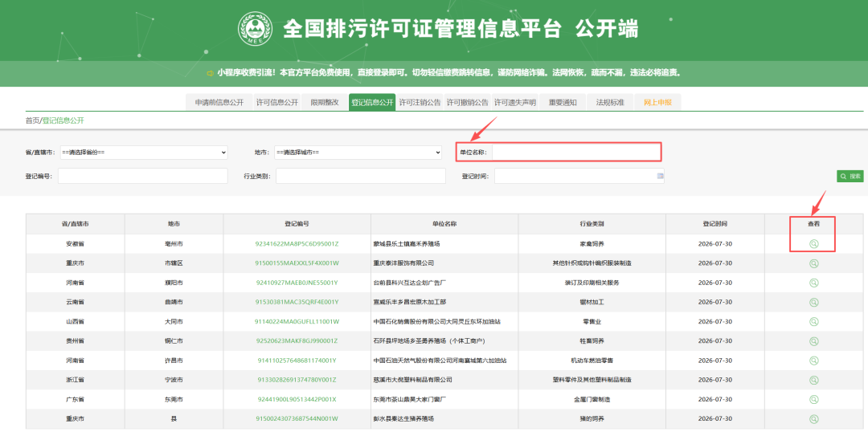Select the 装订及印刷相关服务 cell
Viewport: 868px width, 440px height.
coord(592,283)
